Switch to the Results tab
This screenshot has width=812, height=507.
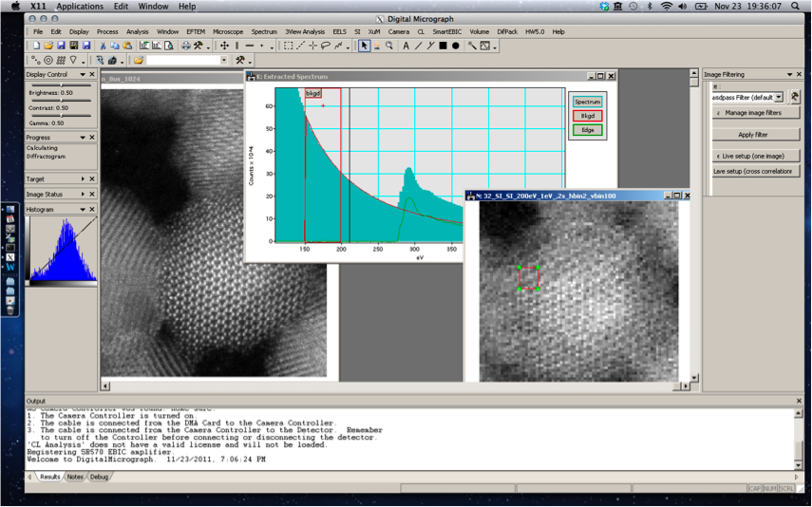(50, 477)
